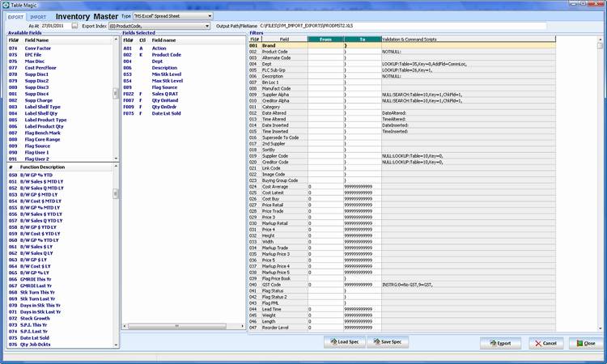Screen dimensions: 607x364
Task: Select Qty OnOrdr in Fields Selected
Action: 164,107
